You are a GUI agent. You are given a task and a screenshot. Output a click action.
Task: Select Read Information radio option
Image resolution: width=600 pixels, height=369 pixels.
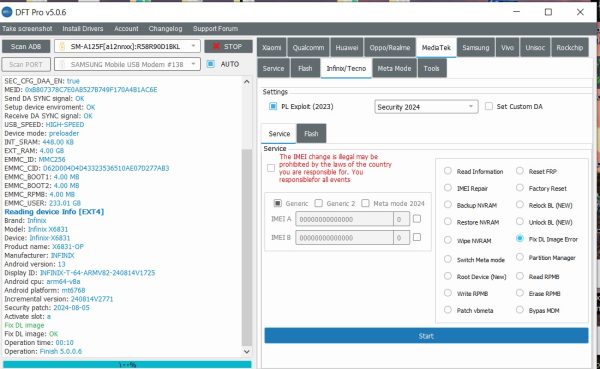click(x=447, y=171)
